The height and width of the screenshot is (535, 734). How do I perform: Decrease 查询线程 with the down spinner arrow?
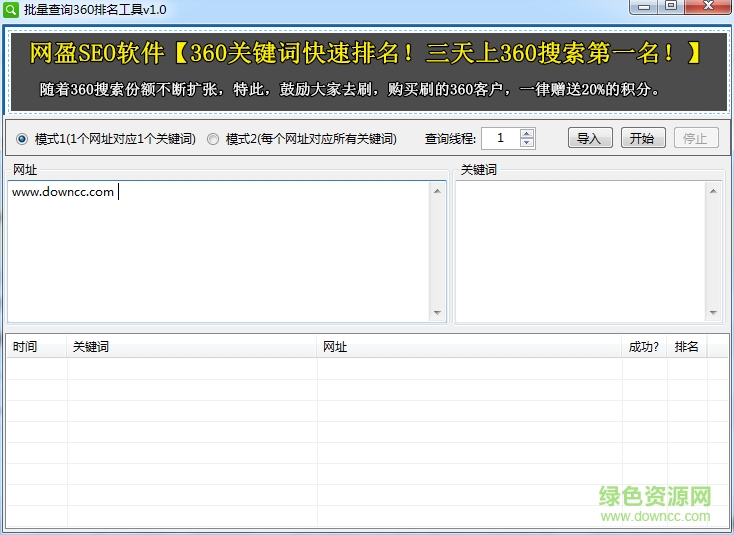(x=527, y=143)
